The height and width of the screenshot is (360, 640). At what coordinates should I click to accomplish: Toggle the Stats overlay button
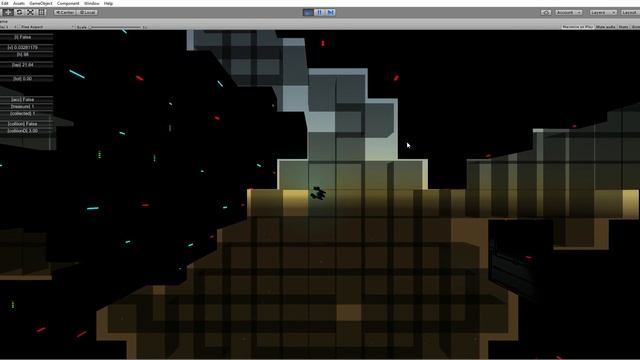tap(623, 27)
